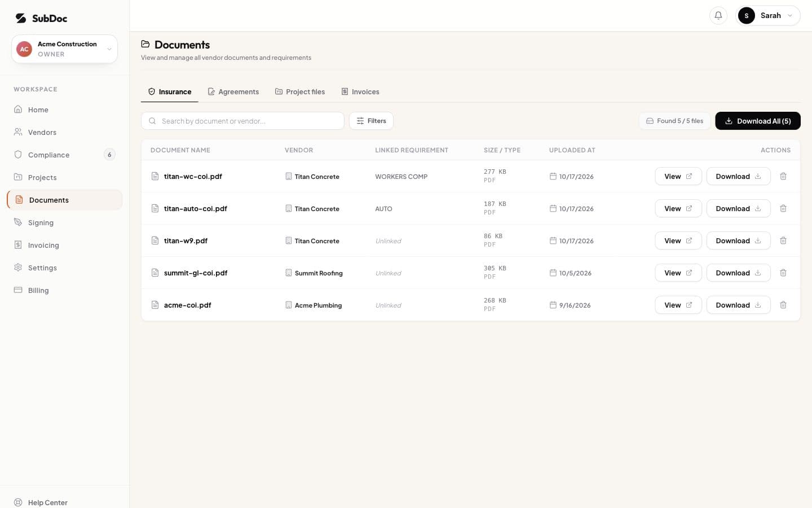
Task: Click the Uploaded At column header
Action: coord(572,150)
